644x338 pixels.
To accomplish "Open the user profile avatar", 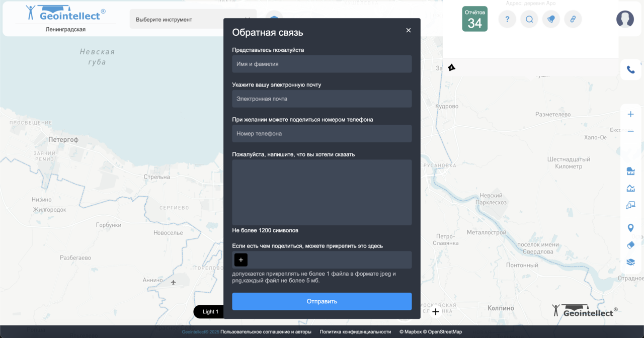I will [x=625, y=19].
